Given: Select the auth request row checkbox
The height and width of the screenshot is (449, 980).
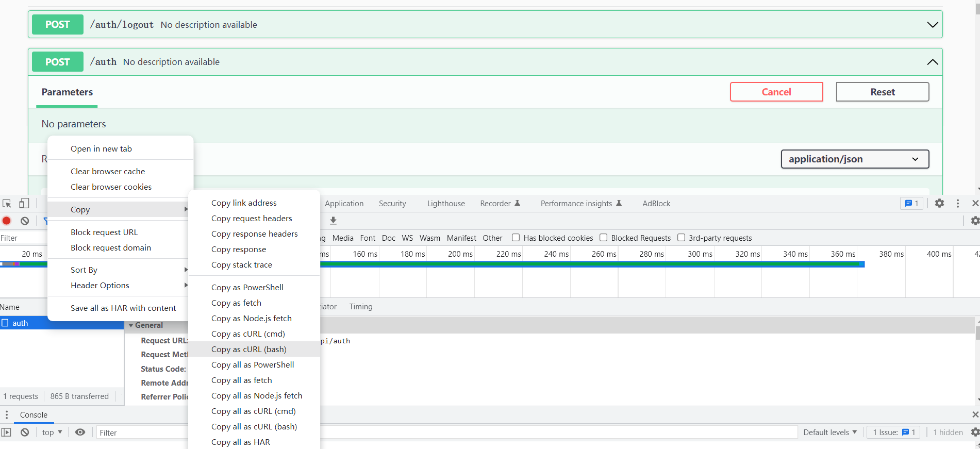Looking at the screenshot, I should click(x=5, y=323).
